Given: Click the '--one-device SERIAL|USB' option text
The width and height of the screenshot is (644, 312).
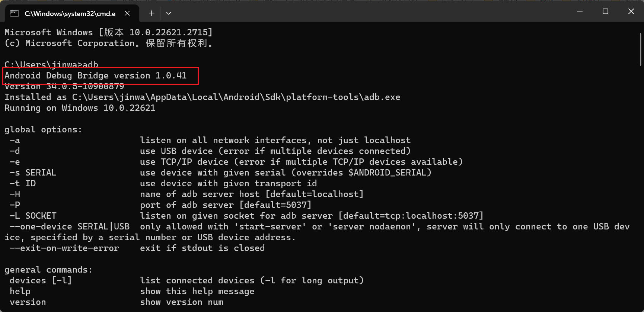Looking at the screenshot, I should click(70, 227).
